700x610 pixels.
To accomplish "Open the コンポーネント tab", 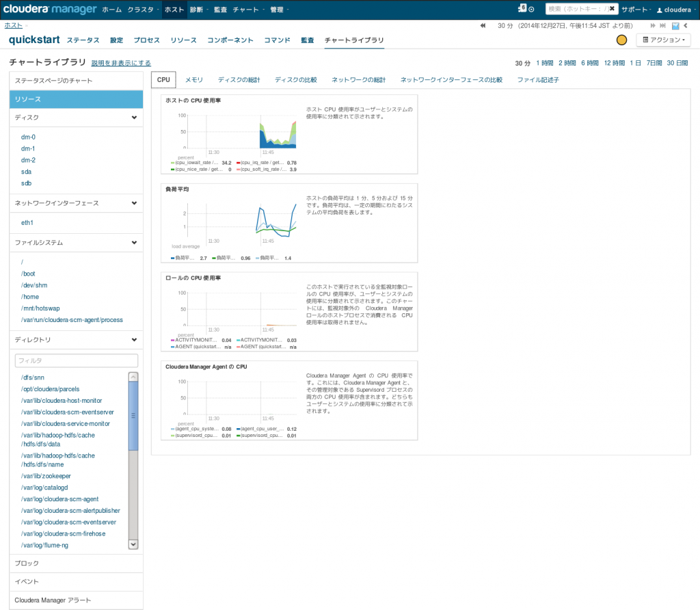I will coord(230,40).
